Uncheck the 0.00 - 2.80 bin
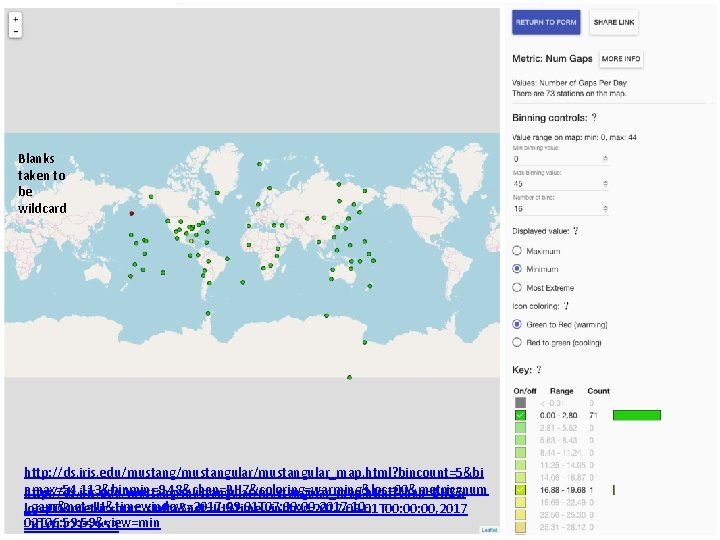720x540 pixels. pos(520,415)
